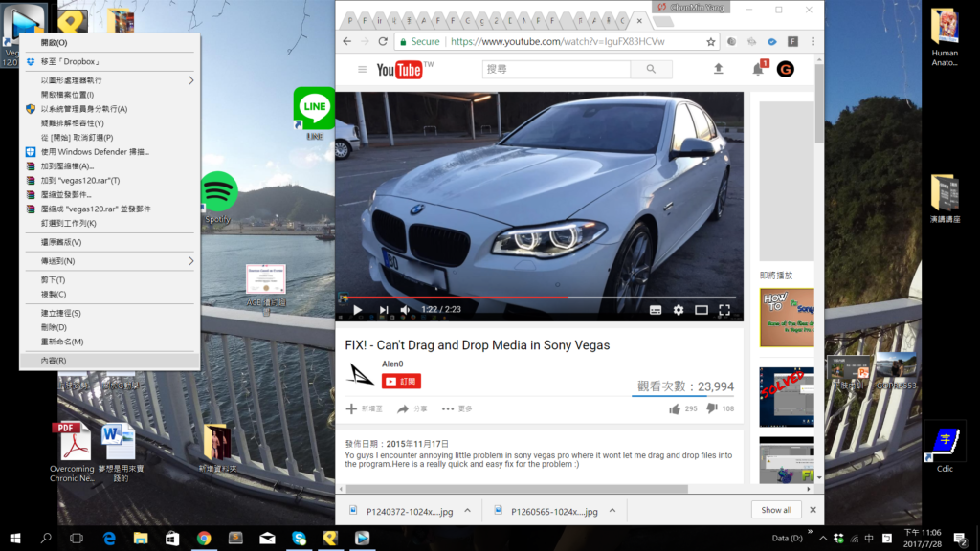The image size is (980, 551).
Task: Expand the 傳送到(N) submenu
Action: pos(190,261)
